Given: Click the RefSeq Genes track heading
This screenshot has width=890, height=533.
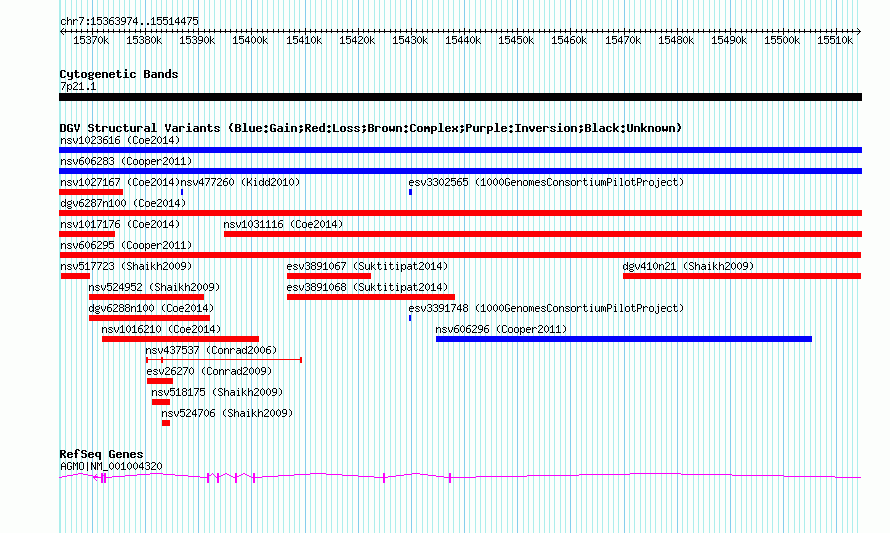Looking at the screenshot, I should (x=101, y=454).
